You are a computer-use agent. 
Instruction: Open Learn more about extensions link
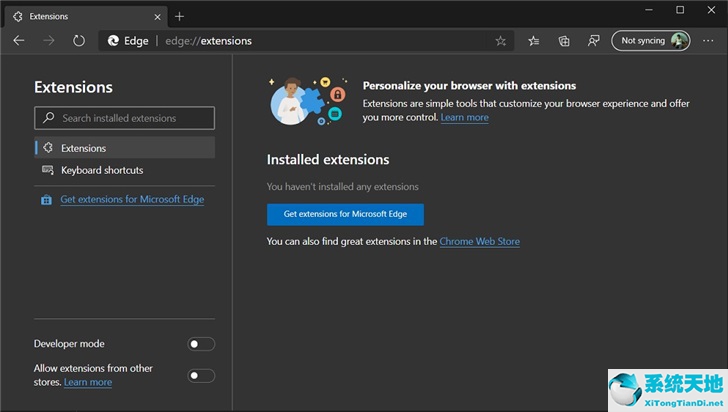(x=464, y=118)
